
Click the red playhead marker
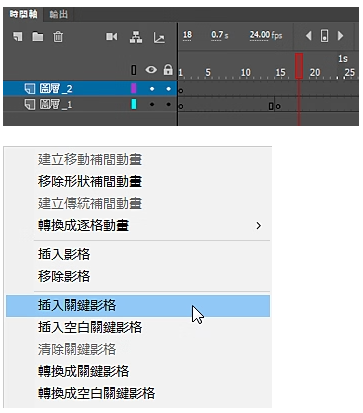pyautogui.click(x=299, y=66)
